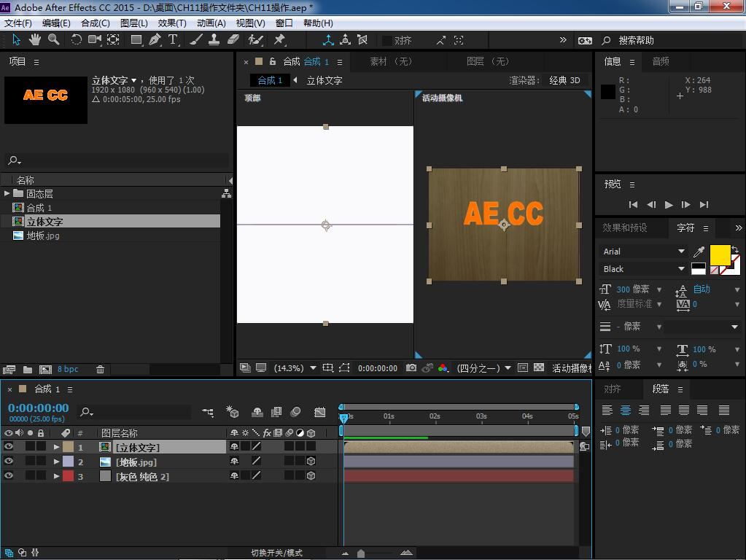Screen dimensions: 746x560
Task: Click the 合成 1 breadcrumb button
Action: (270, 80)
